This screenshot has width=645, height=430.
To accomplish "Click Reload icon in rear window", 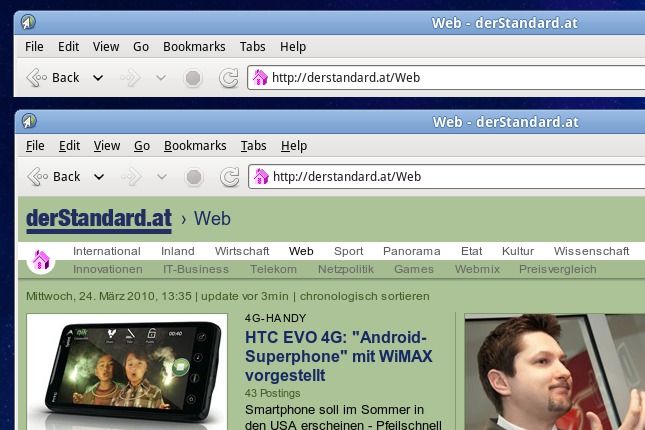I will click(x=229, y=78).
